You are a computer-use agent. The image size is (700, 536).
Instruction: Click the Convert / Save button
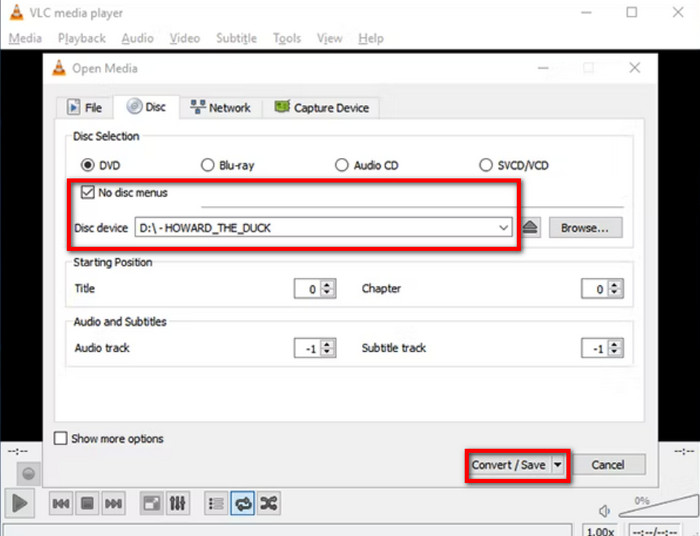point(509,465)
